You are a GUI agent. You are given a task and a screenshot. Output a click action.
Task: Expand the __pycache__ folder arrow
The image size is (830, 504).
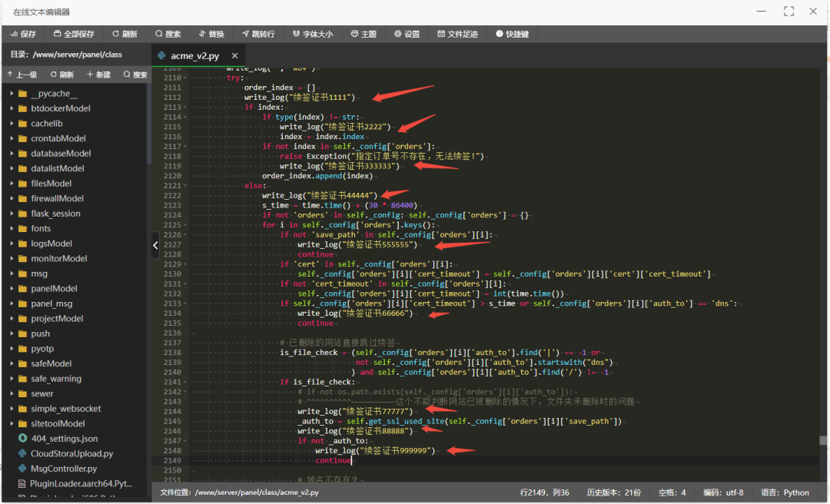click(x=12, y=93)
